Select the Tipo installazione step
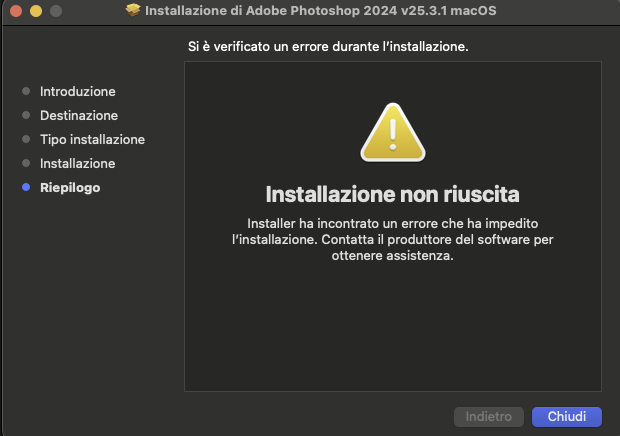Image resolution: width=620 pixels, height=436 pixels. [x=93, y=140]
